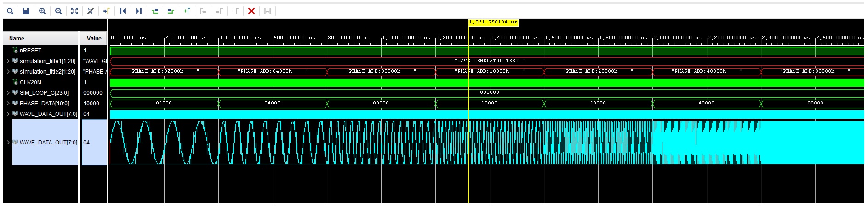Save the waveform configuration
Image resolution: width=868 pixels, height=207 pixels.
[x=26, y=11]
